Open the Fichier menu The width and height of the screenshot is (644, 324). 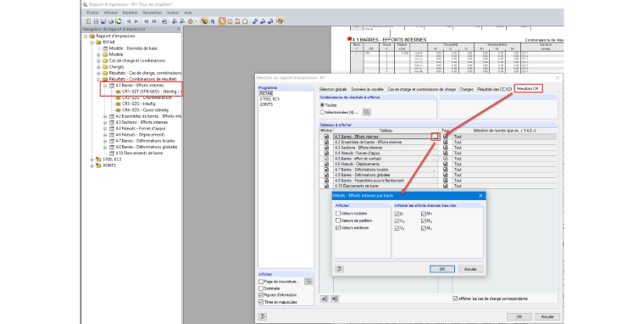tap(93, 13)
